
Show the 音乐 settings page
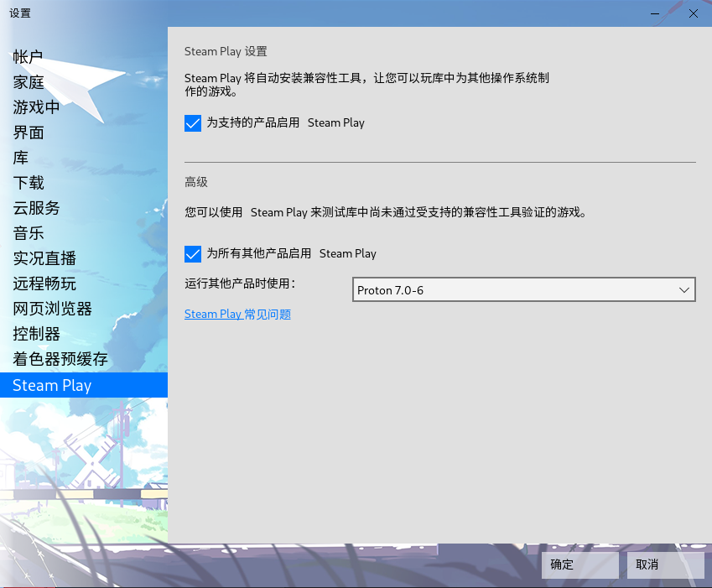click(28, 233)
